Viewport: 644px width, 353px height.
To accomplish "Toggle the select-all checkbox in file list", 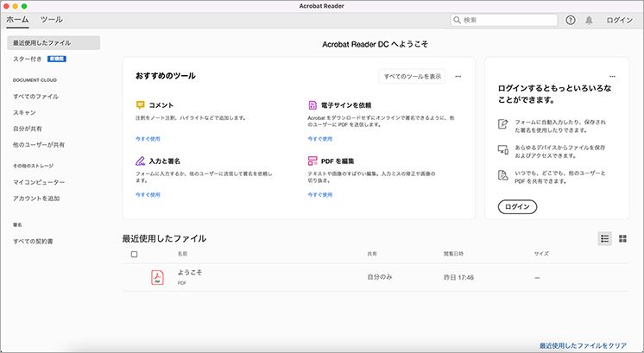I will pos(134,254).
